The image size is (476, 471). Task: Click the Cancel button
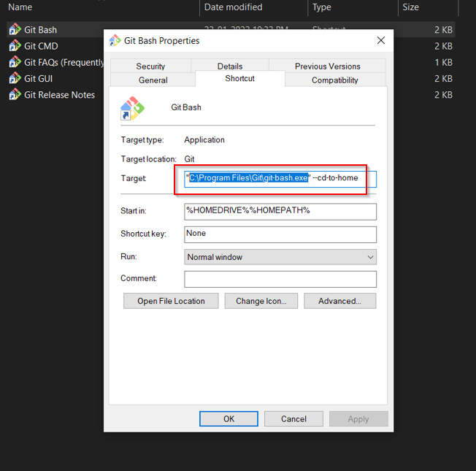tap(293, 418)
